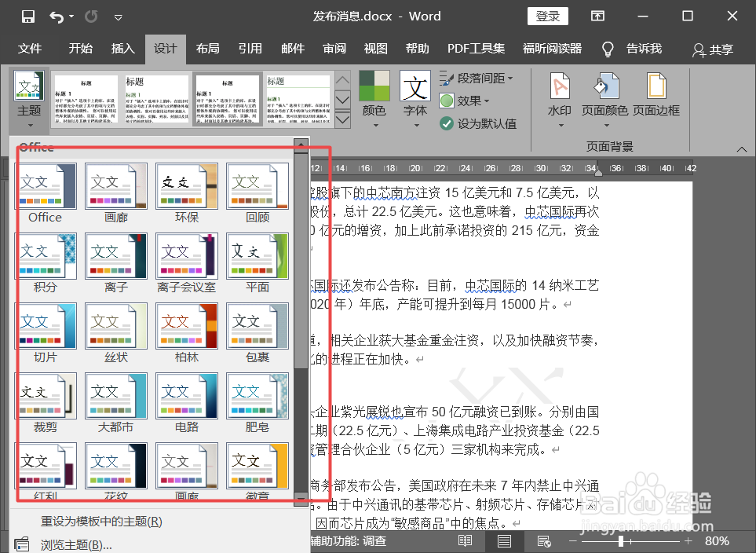Switch to Print Layout view icon

(x=504, y=541)
